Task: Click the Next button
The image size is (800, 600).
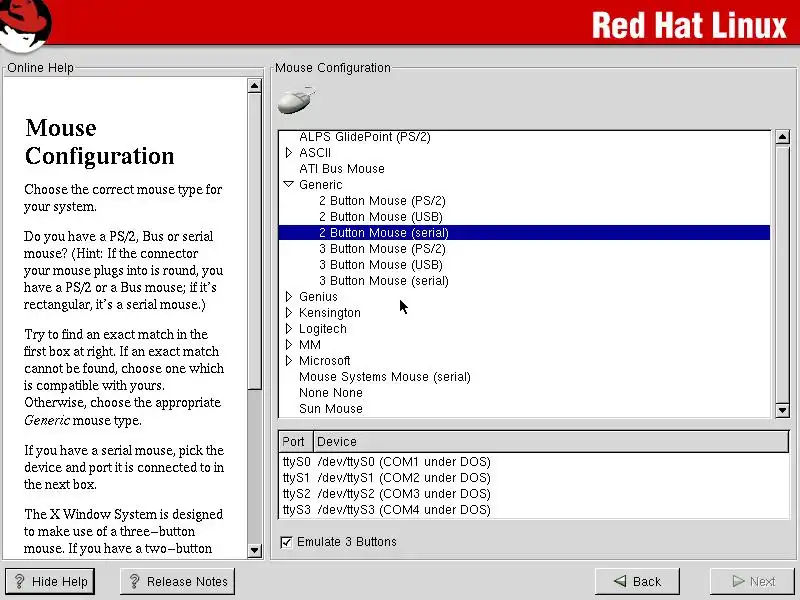Action: coord(754,582)
